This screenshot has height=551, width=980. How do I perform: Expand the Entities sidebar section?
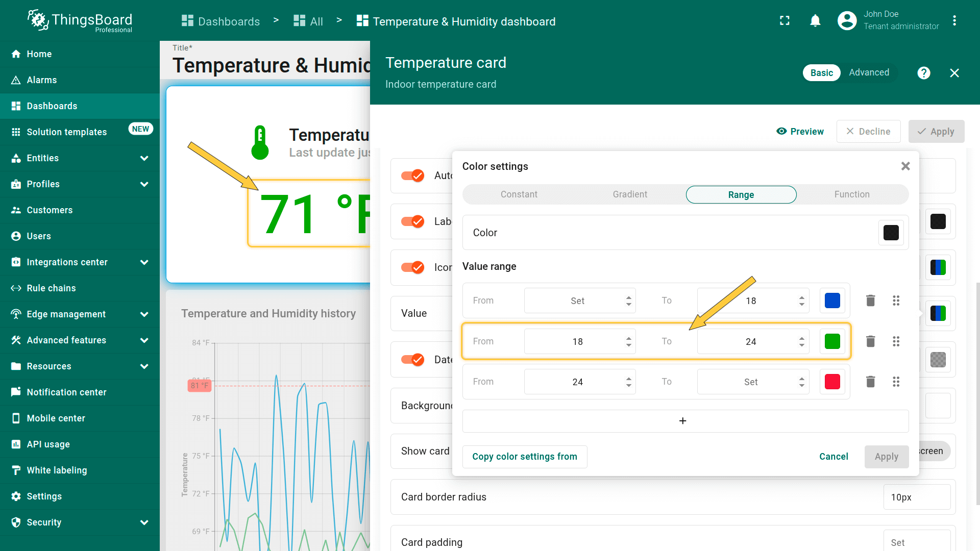(144, 158)
